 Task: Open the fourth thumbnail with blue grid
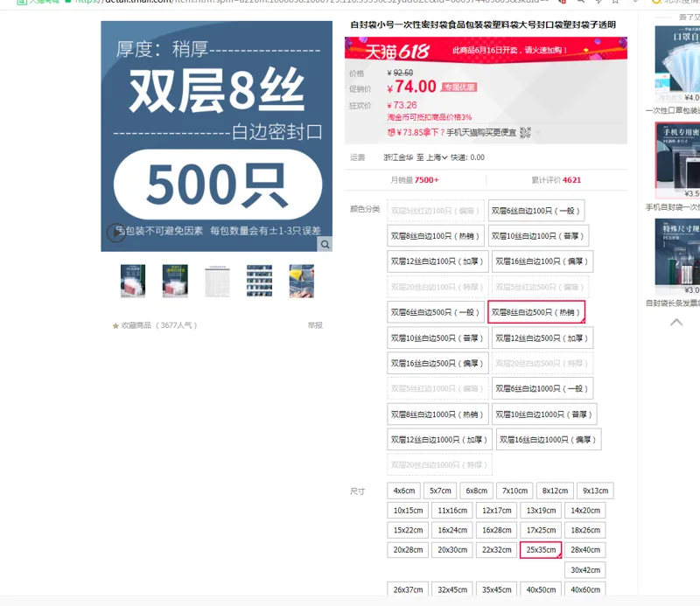[x=259, y=281]
